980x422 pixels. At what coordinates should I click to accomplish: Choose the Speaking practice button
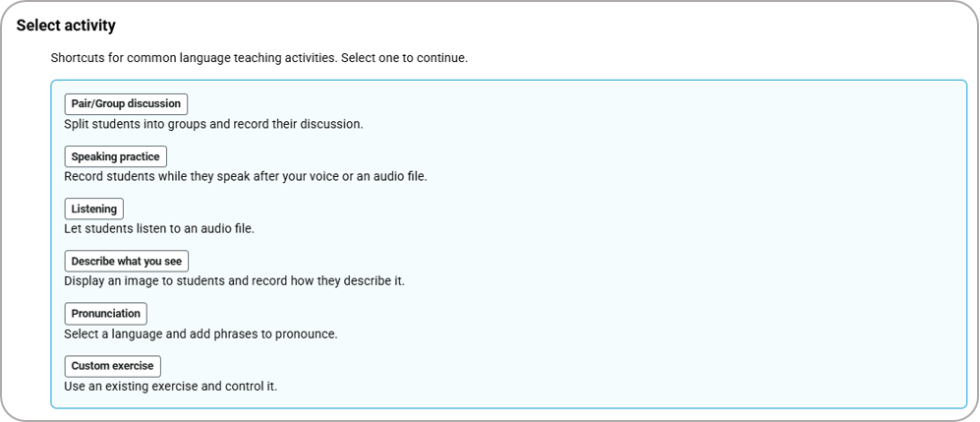click(116, 156)
